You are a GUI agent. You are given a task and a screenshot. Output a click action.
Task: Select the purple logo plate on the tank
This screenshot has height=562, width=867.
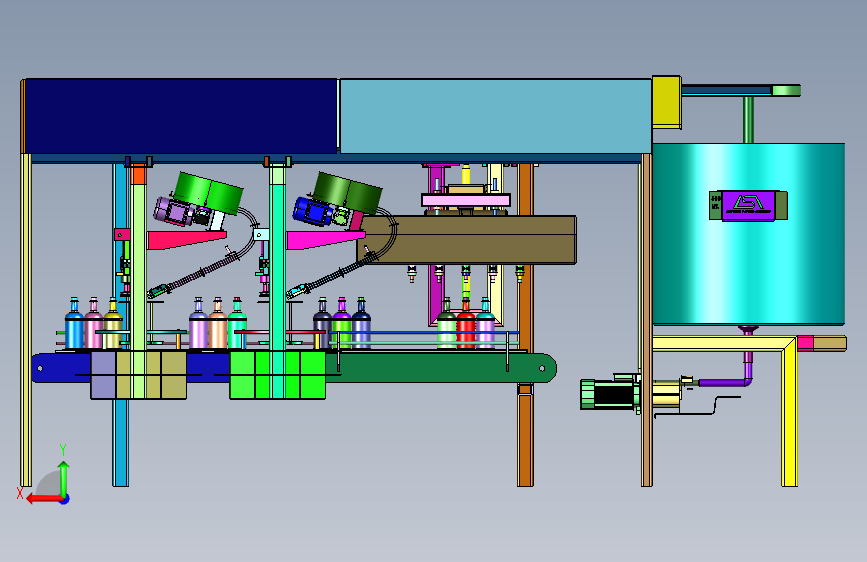point(748,205)
